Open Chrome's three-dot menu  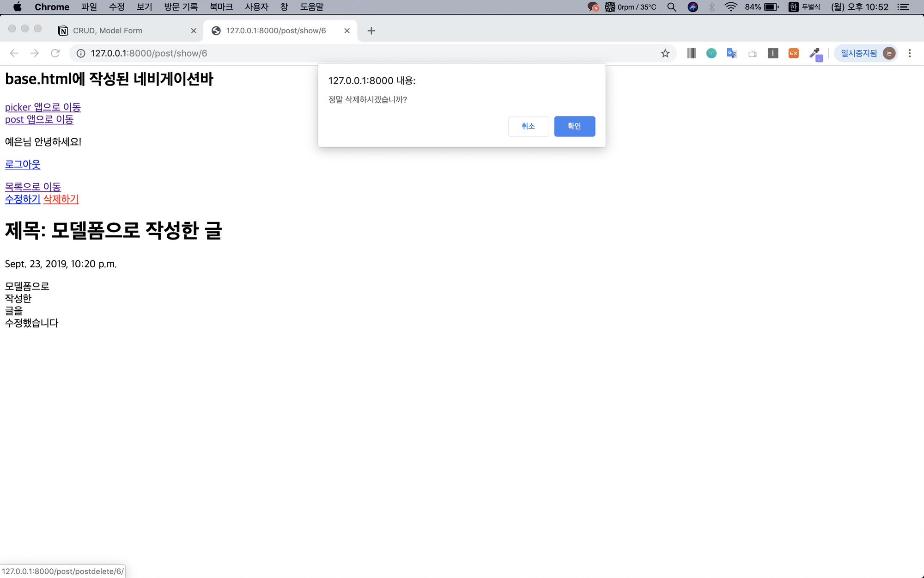tap(909, 54)
